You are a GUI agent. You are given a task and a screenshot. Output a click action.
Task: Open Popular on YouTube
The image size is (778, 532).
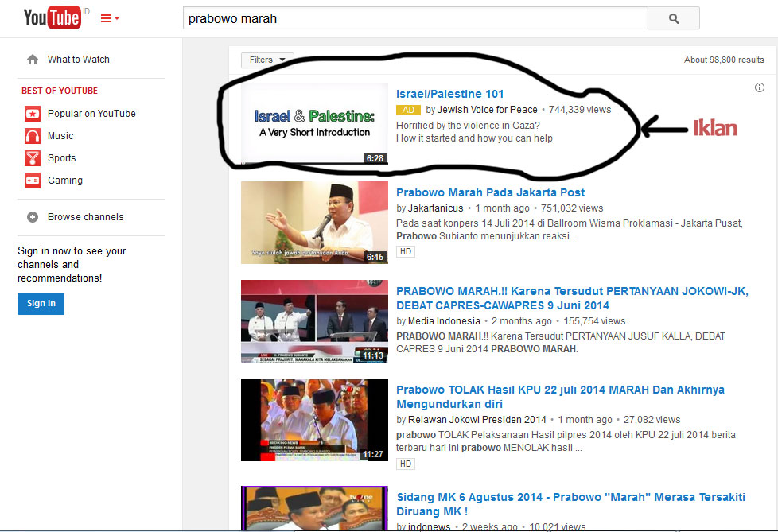tap(91, 114)
